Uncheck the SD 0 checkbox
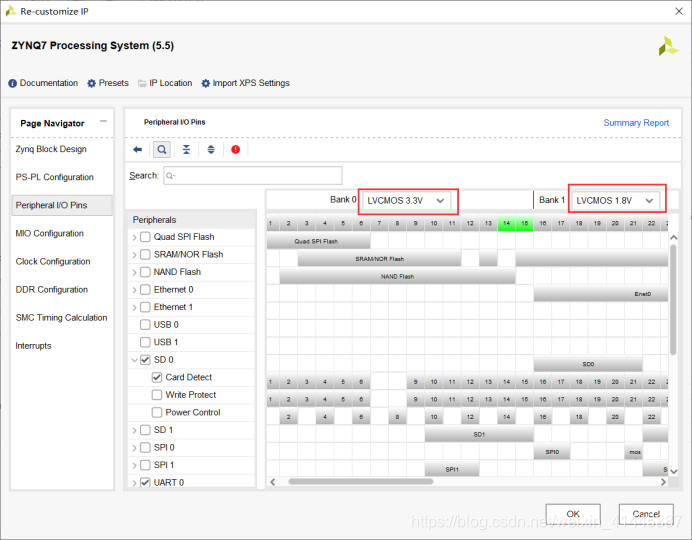The image size is (692, 540). click(x=145, y=360)
